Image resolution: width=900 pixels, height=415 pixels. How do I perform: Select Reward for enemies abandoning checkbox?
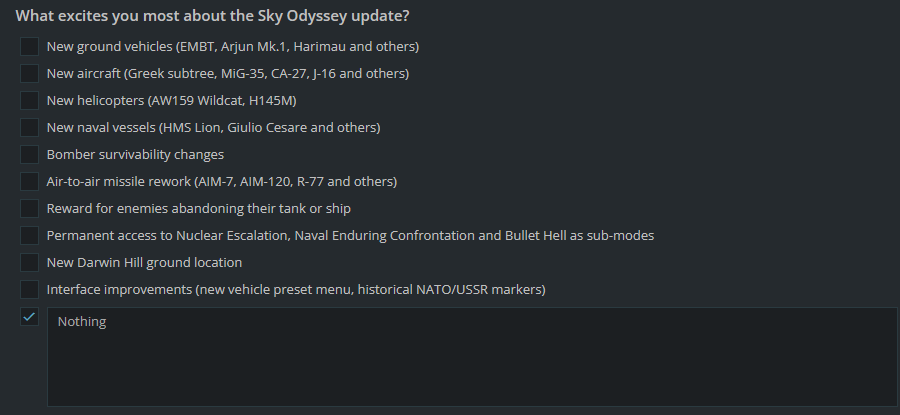coord(29,208)
